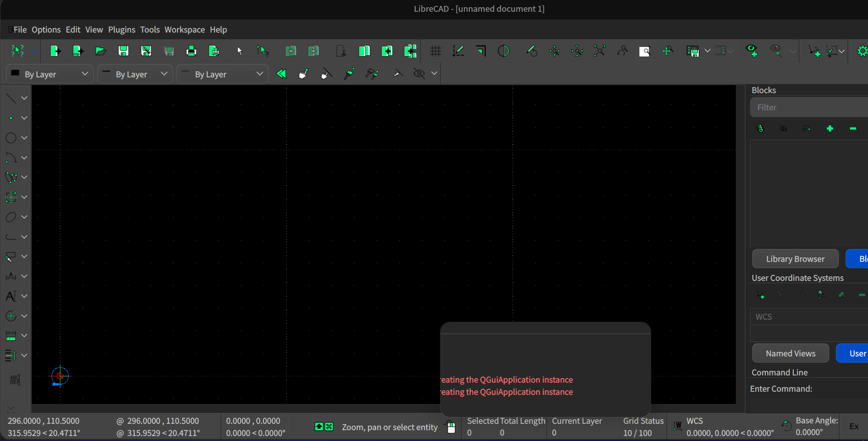Toggle the Hide all blocks crossed-eye icon
This screenshot has height=441, width=868.
click(x=783, y=129)
